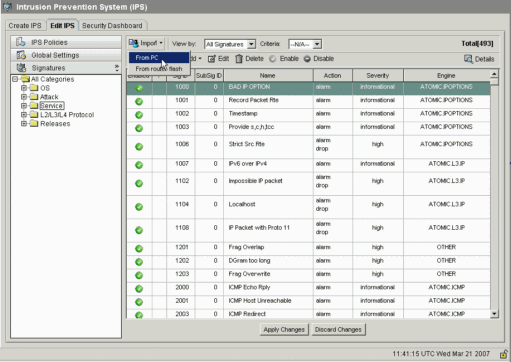Open the signature Details view
The height and width of the screenshot is (362, 511).
479,59
